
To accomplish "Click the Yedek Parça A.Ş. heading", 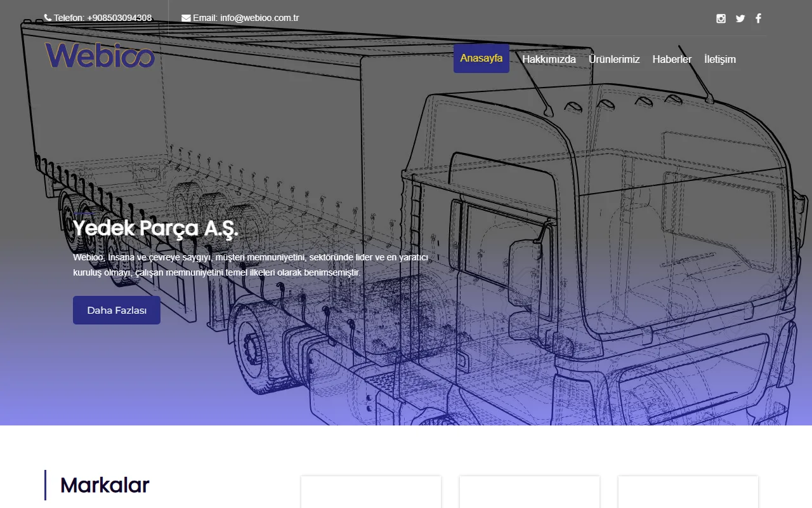I will [x=155, y=228].
